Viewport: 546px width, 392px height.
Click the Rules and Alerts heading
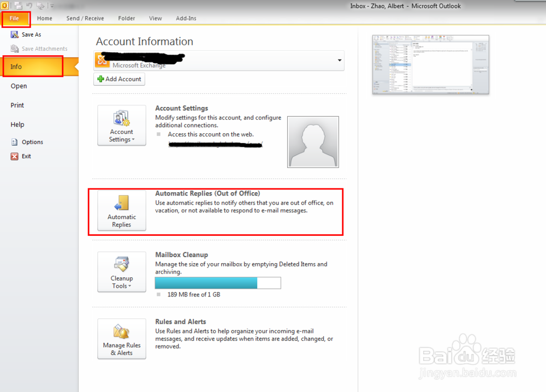[180, 322]
